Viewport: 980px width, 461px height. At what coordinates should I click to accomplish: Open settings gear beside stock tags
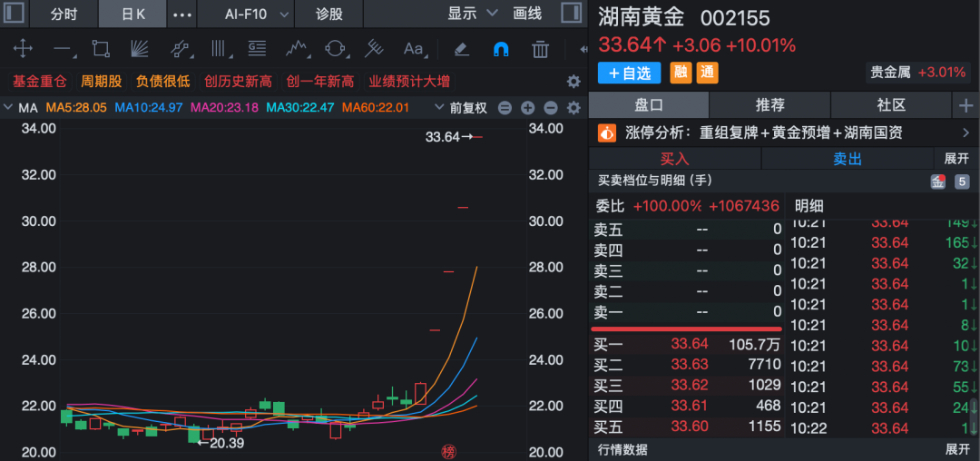click(573, 82)
